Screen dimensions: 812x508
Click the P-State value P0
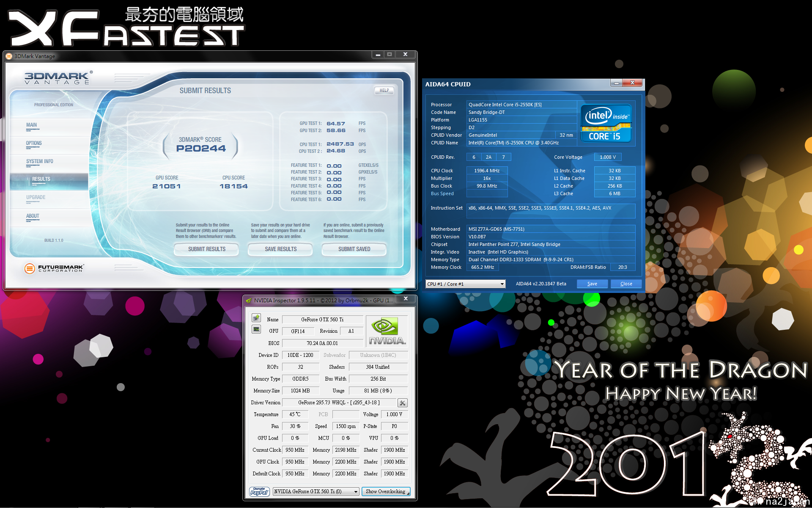pyautogui.click(x=394, y=426)
